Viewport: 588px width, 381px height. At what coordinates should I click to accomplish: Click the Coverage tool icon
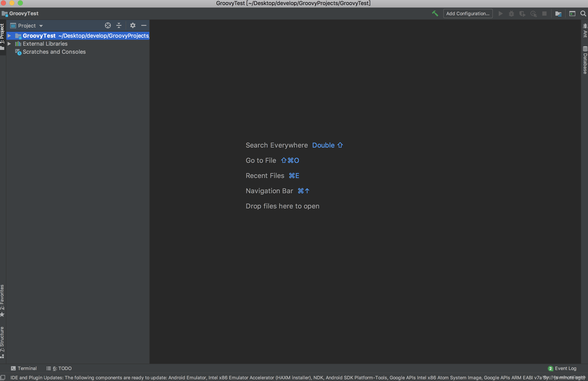tap(522, 14)
